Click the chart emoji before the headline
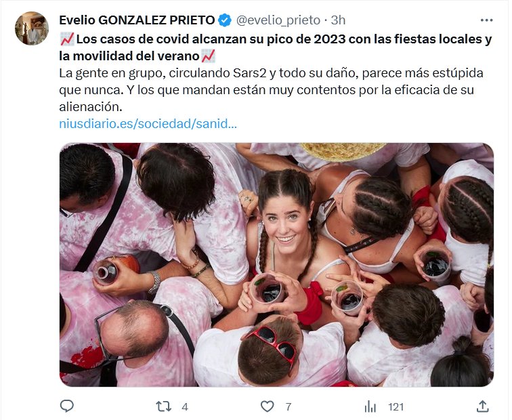Screen dimensions: 512x420 click(67, 39)
